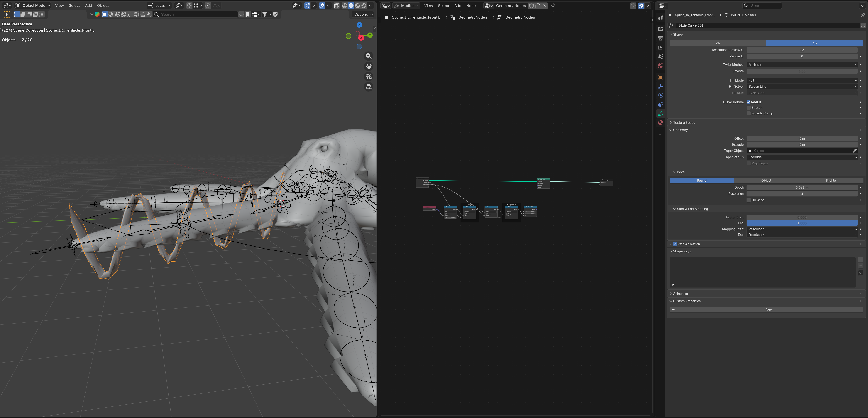Open the node editor Select menu
Viewport: 868px width, 418px height.
443,6
